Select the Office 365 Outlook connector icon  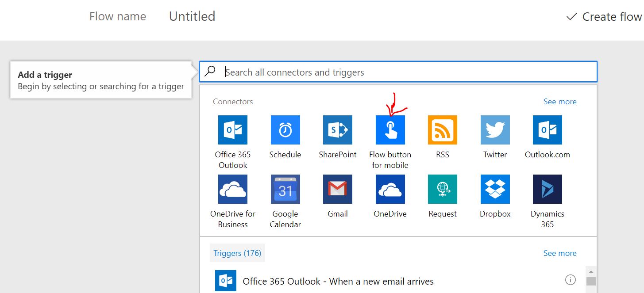[233, 130]
